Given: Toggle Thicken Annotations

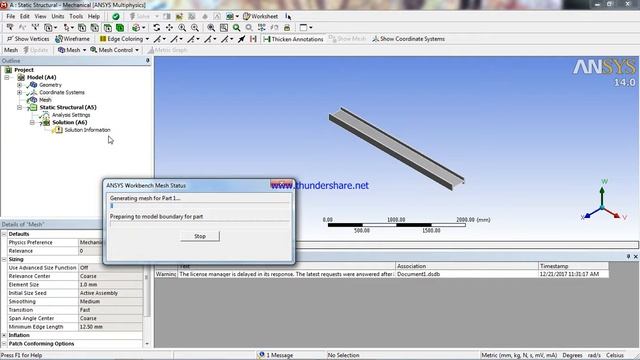Looking at the screenshot, I should [293, 39].
